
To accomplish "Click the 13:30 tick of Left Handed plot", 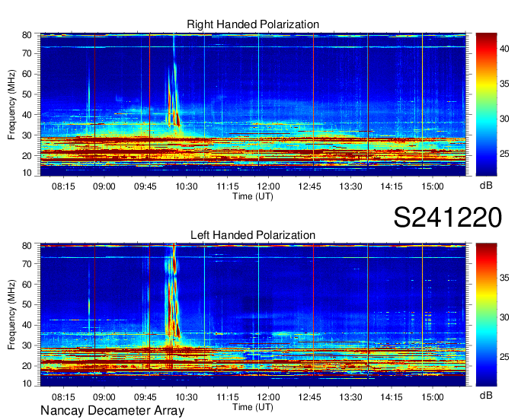I will (350, 397).
